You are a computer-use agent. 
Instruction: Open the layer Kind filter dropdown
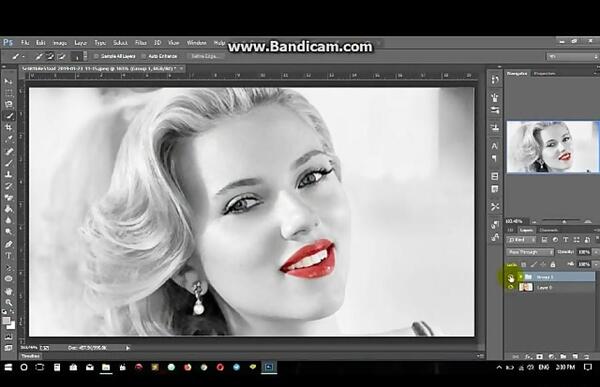point(522,240)
